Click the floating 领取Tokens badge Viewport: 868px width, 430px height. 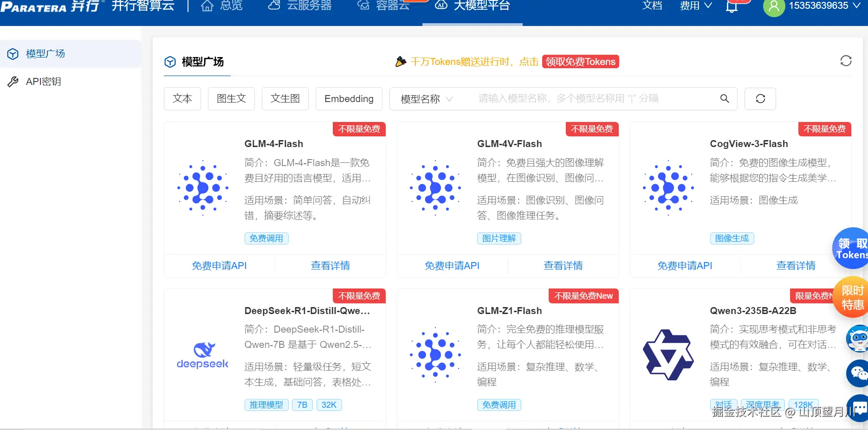(851, 249)
